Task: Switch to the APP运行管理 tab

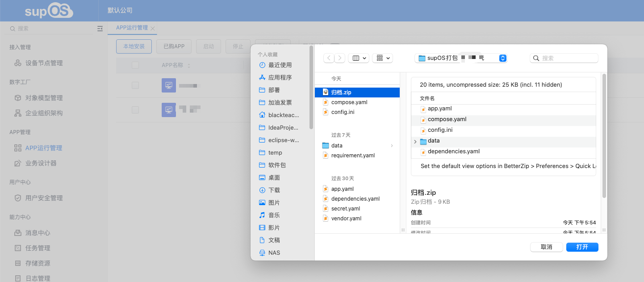Action: tap(132, 28)
